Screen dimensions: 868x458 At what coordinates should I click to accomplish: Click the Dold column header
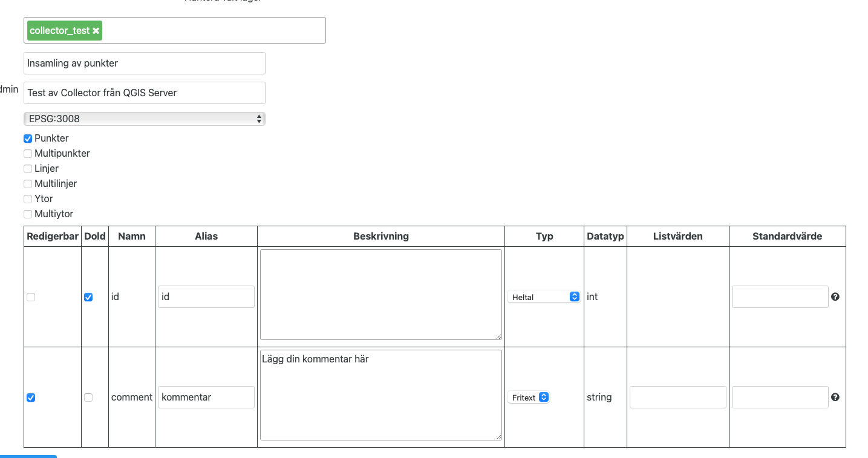tap(95, 237)
